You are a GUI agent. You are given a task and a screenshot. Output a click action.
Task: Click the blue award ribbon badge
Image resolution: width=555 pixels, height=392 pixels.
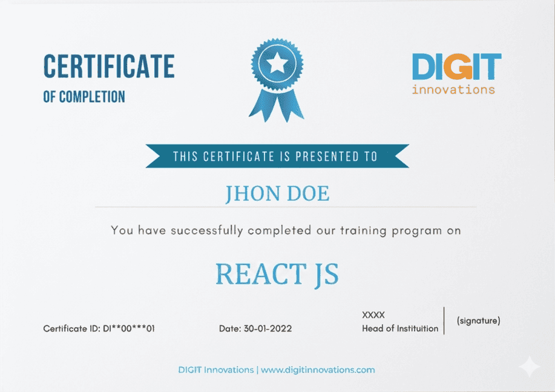click(x=277, y=80)
